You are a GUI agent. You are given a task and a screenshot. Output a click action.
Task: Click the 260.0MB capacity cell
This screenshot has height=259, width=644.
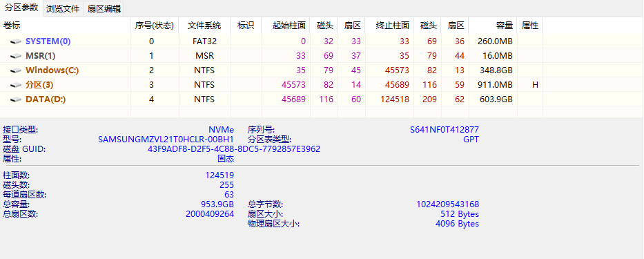click(x=493, y=41)
